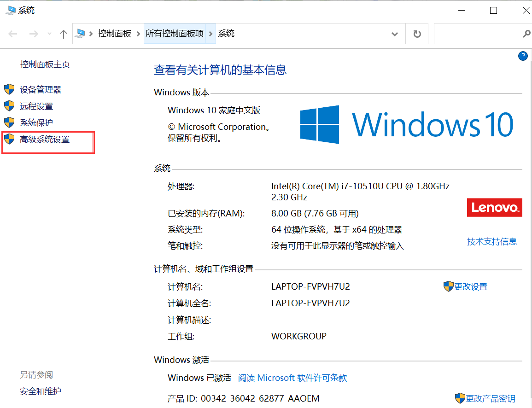This screenshot has width=532, height=408.
Task: Select the text Windows 10 家庭中文版
Action: pyautogui.click(x=214, y=110)
